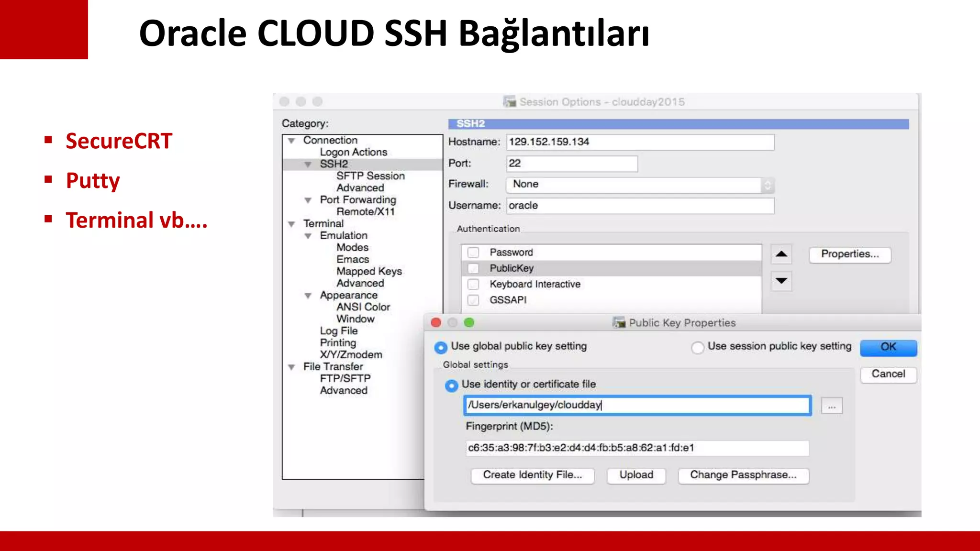The width and height of the screenshot is (980, 551).
Task: Open Printing settings
Action: 338,343
